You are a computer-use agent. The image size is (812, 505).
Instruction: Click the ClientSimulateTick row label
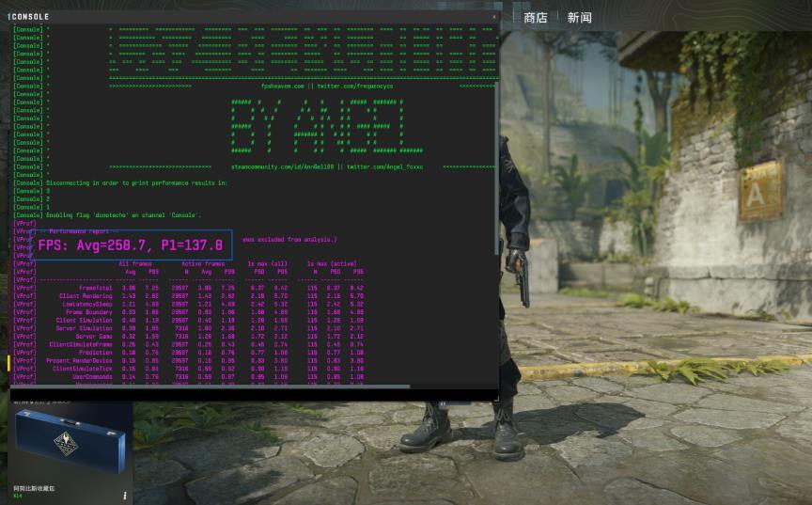pyautogui.click(x=83, y=369)
